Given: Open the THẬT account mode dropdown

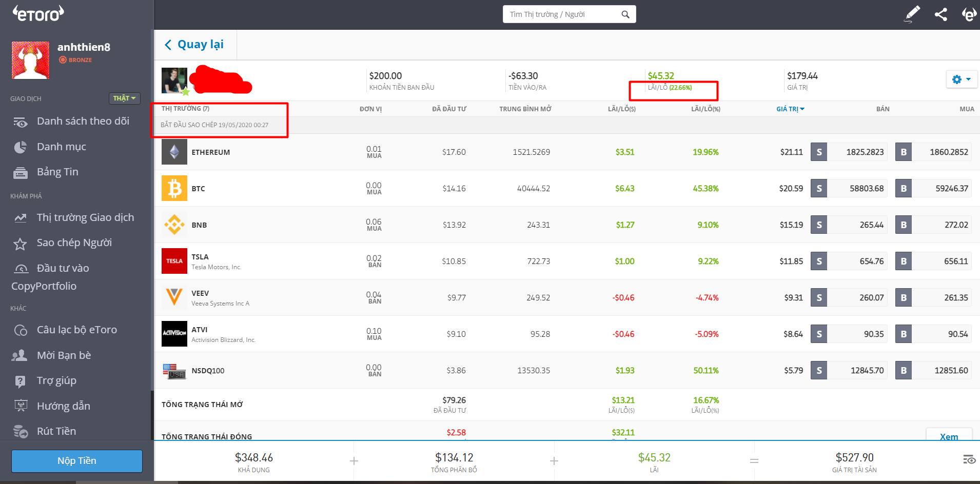Looking at the screenshot, I should click(x=124, y=98).
